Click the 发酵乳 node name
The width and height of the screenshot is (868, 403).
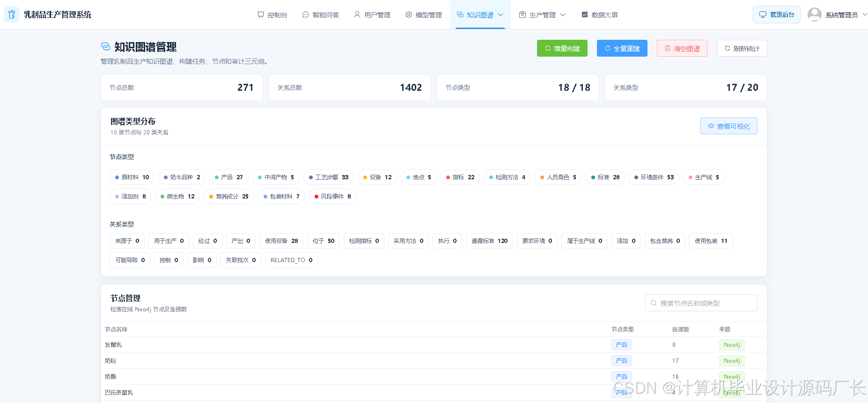click(x=113, y=345)
